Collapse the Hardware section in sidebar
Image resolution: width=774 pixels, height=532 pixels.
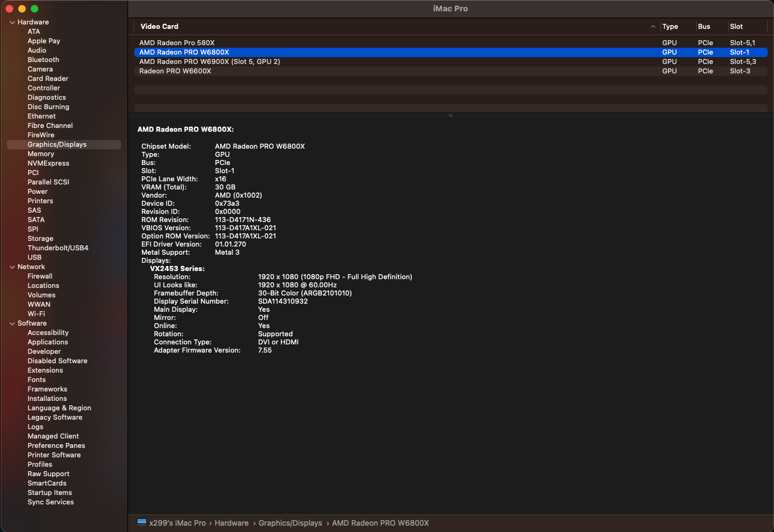[12, 22]
